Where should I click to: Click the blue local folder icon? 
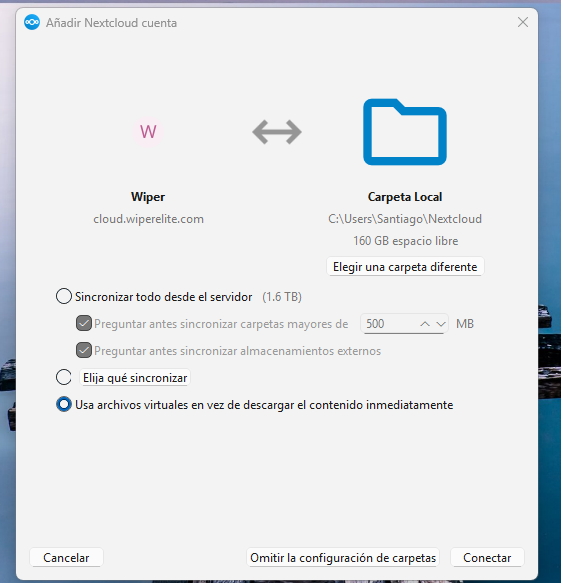pyautogui.click(x=405, y=132)
